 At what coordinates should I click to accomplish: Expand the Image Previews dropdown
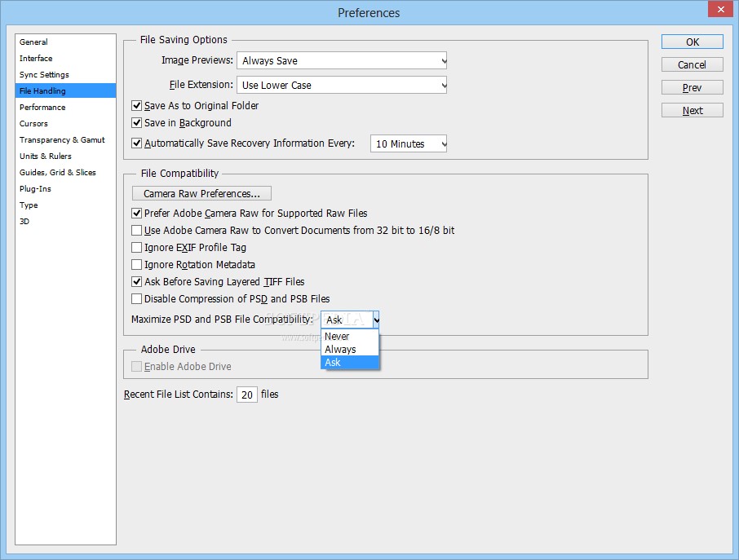tap(342, 61)
